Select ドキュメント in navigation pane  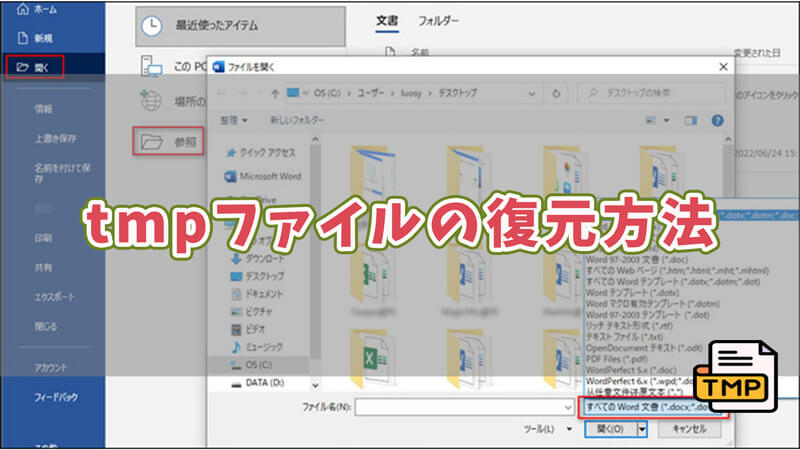257,294
